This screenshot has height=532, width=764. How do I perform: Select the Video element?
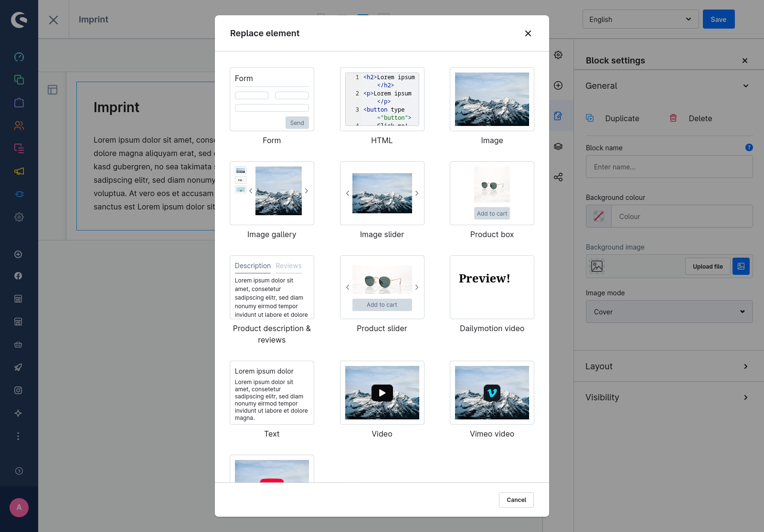(x=382, y=393)
